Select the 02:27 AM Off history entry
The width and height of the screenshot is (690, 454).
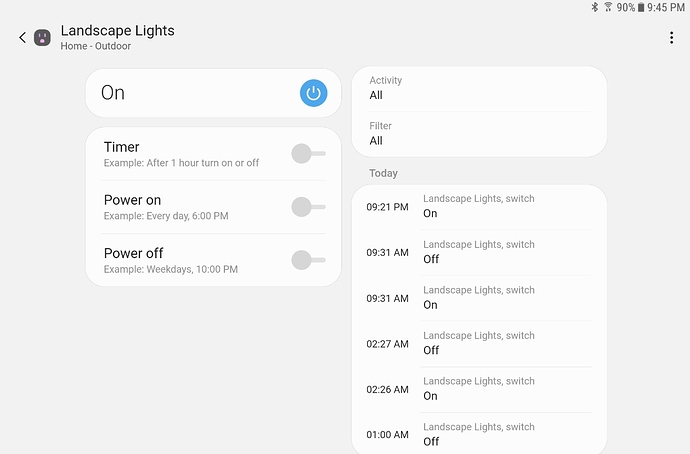[479, 343]
